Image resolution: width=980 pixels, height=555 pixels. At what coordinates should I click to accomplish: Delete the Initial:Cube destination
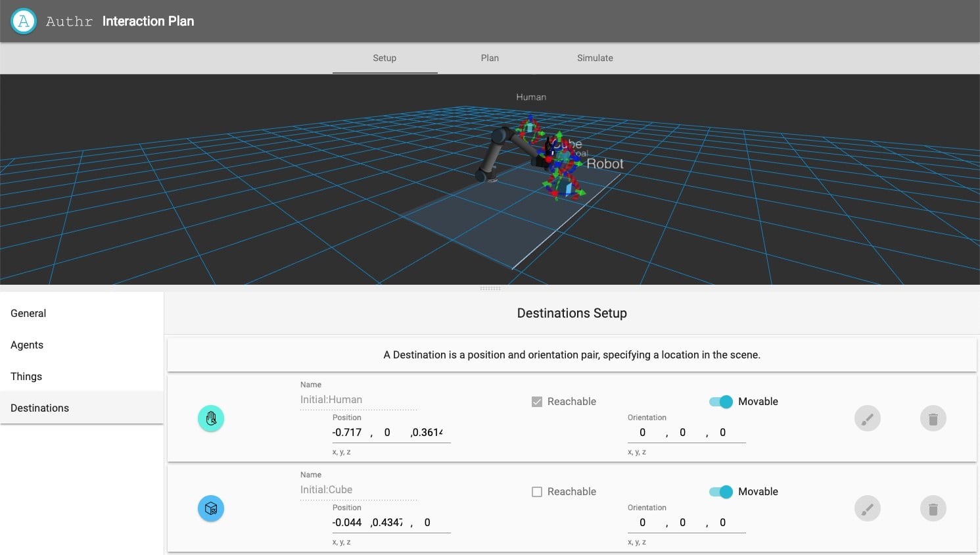[933, 508]
